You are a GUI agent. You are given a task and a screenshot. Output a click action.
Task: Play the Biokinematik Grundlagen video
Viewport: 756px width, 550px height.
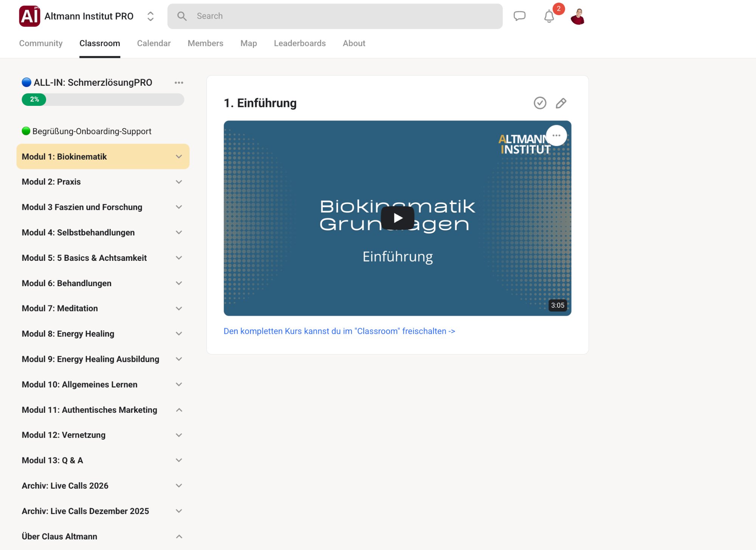[398, 217]
